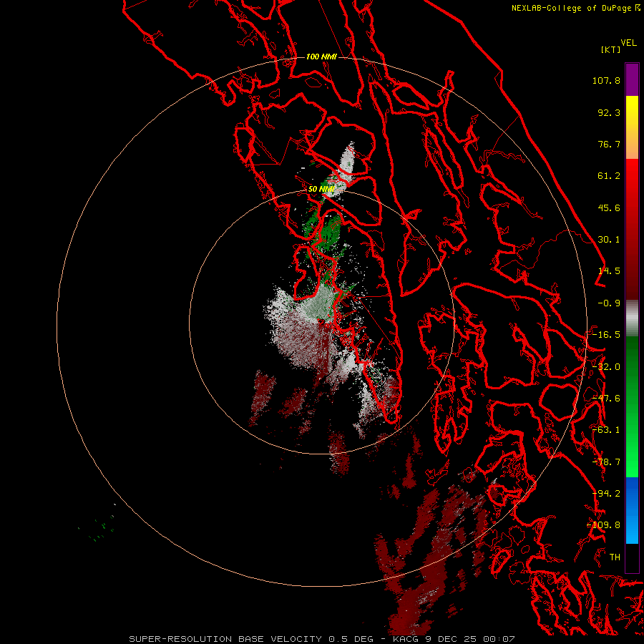Click the 92.3 velocity scale value
Image resolution: width=644 pixels, height=644 pixels.
click(609, 112)
